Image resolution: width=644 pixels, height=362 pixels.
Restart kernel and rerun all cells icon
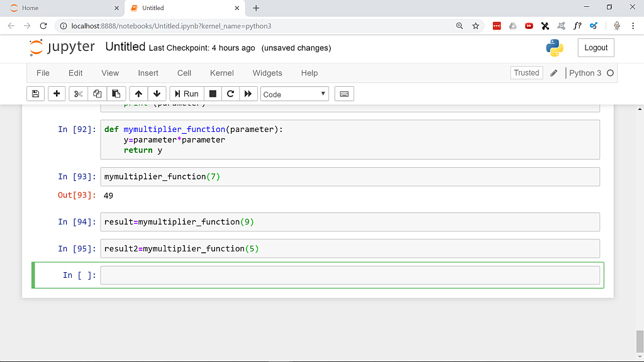(x=248, y=94)
